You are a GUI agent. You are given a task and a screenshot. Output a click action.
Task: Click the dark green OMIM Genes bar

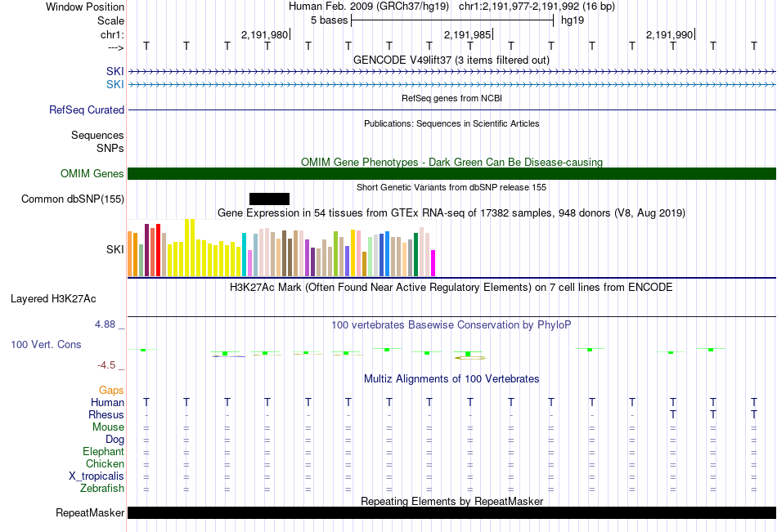coord(451,173)
